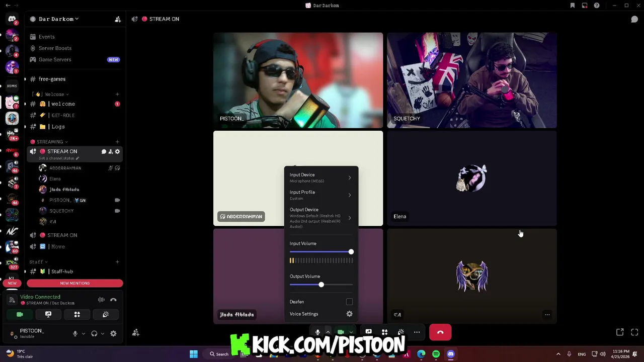Open Input Device submenu
The image size is (644, 362).
(321, 177)
